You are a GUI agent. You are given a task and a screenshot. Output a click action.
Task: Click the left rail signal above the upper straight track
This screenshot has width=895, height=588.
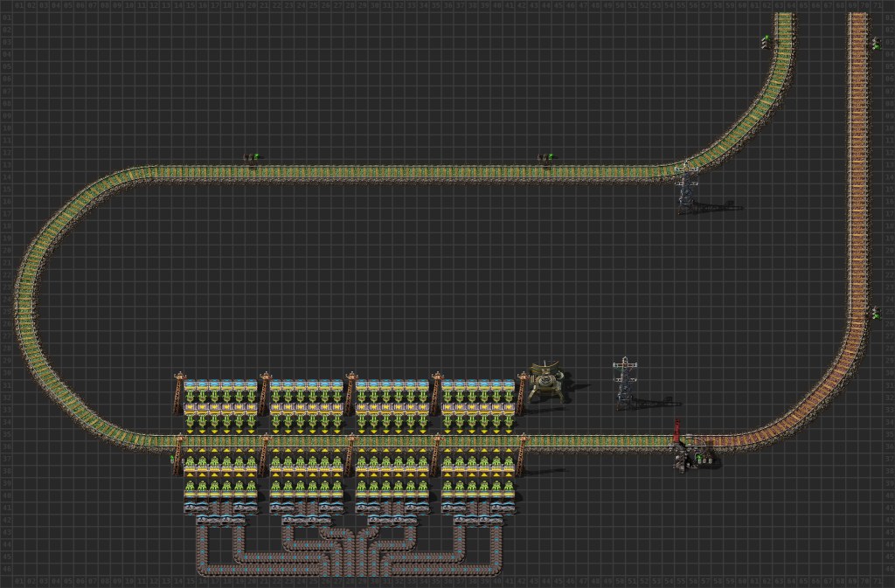click(251, 158)
